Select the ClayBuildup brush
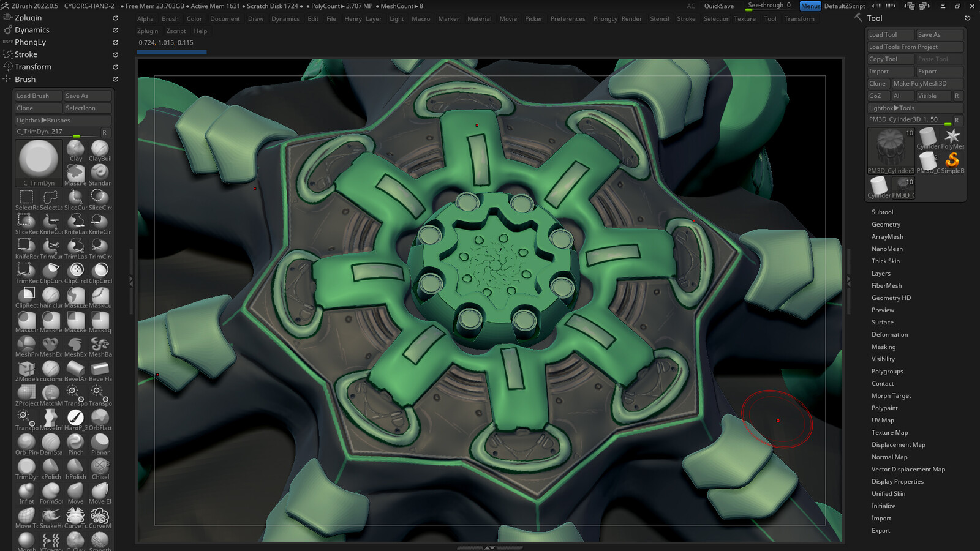The width and height of the screenshot is (980, 551). [100, 151]
